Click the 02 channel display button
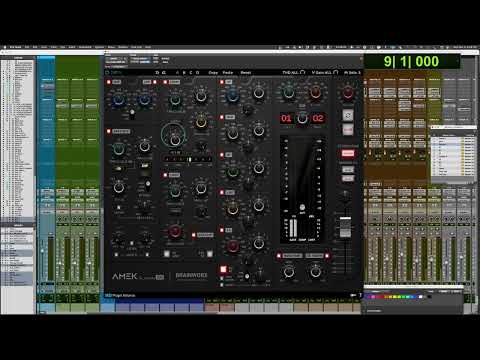Image resolution: width=480 pixels, height=360 pixels. coord(318,118)
